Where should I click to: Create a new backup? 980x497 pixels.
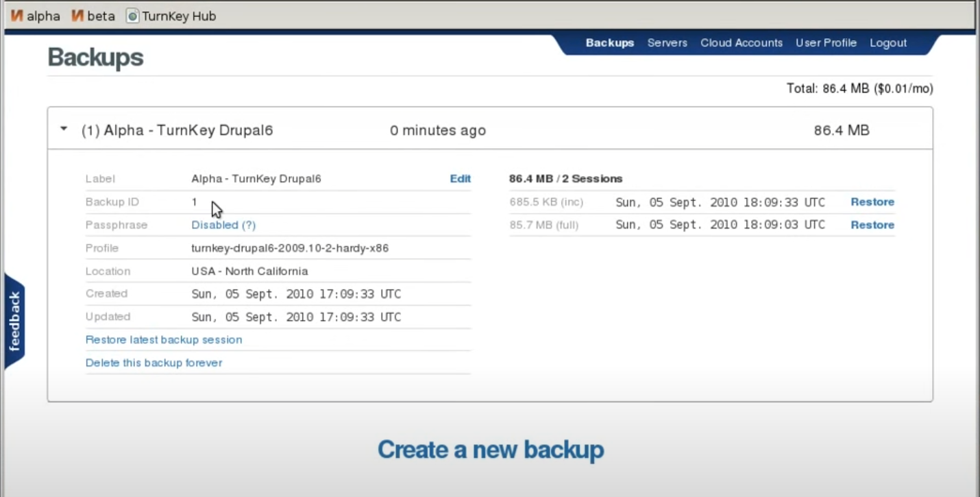(x=490, y=450)
